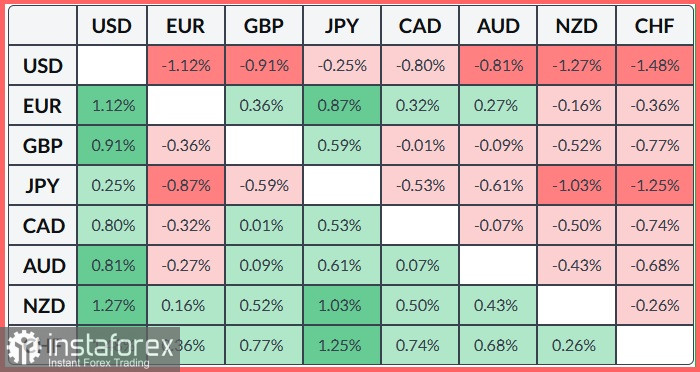The image size is (700, 372).
Task: Open the InstaForex watermark link
Action: pos(90,349)
